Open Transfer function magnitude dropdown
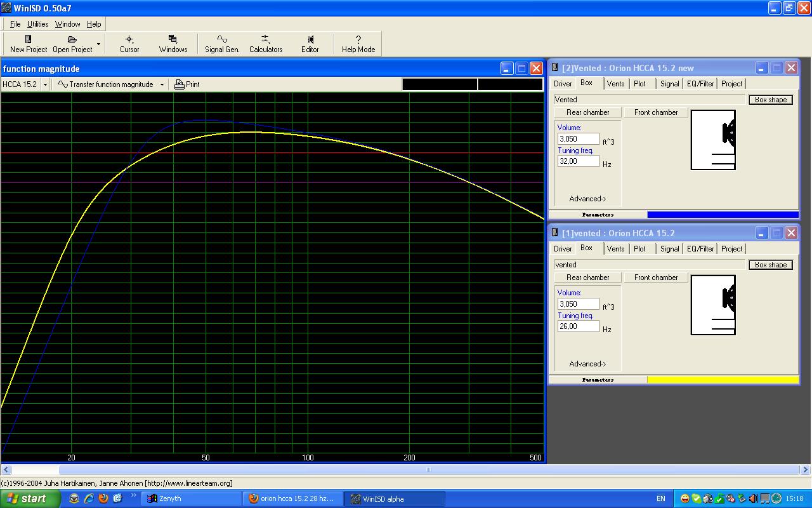 [162, 84]
